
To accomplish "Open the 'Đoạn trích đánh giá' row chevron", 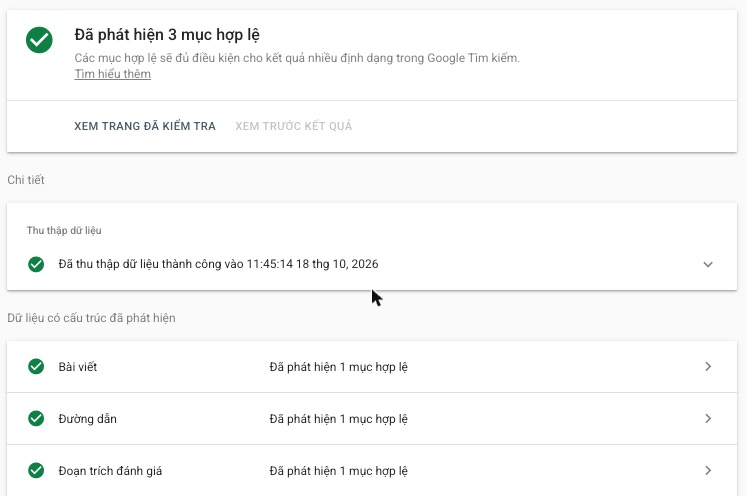I will (708, 470).
